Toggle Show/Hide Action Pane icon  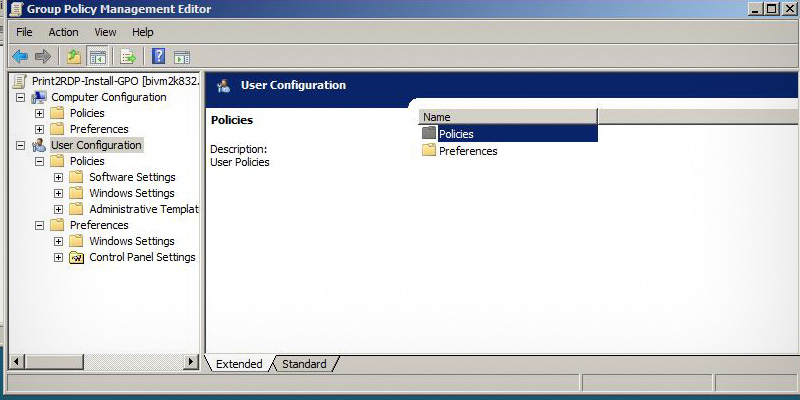tap(182, 56)
